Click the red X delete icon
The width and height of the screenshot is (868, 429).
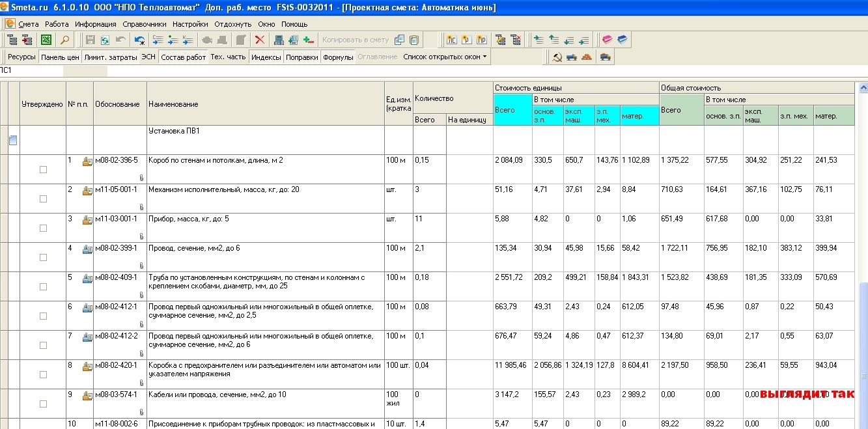click(259, 40)
